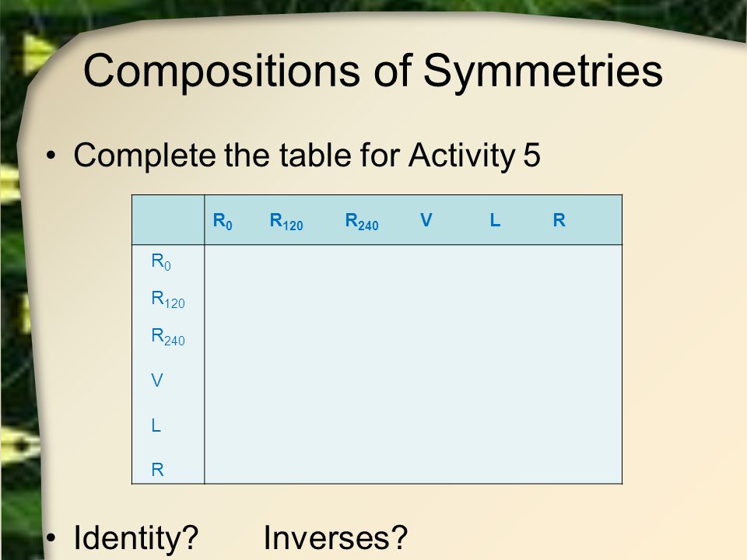Select the R240 row label
Viewport: 747px width, 560px height.
(x=168, y=337)
